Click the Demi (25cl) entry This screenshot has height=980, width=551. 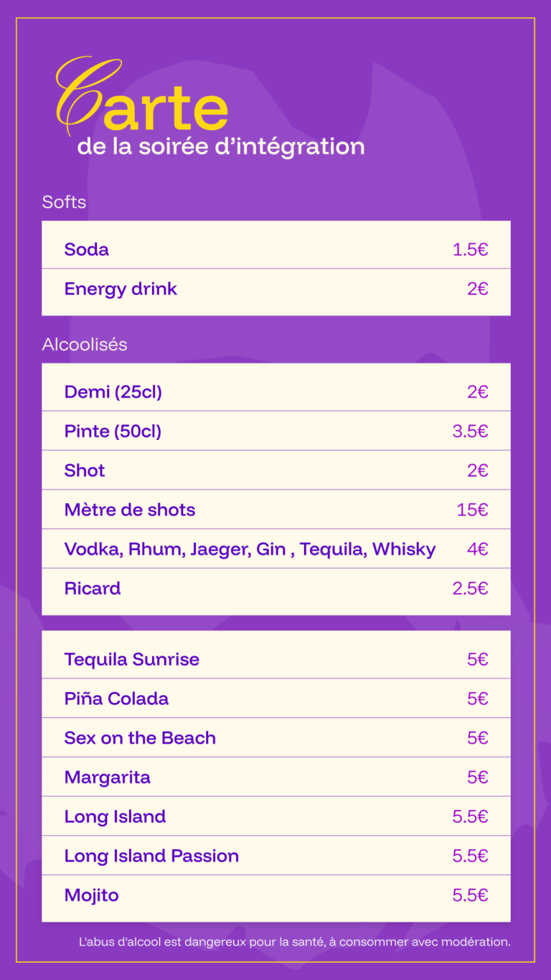click(113, 392)
